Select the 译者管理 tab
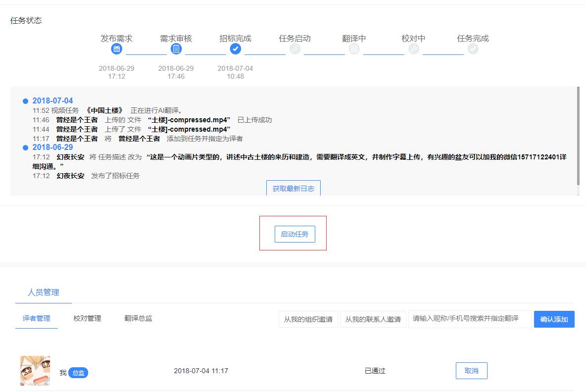 [37, 319]
